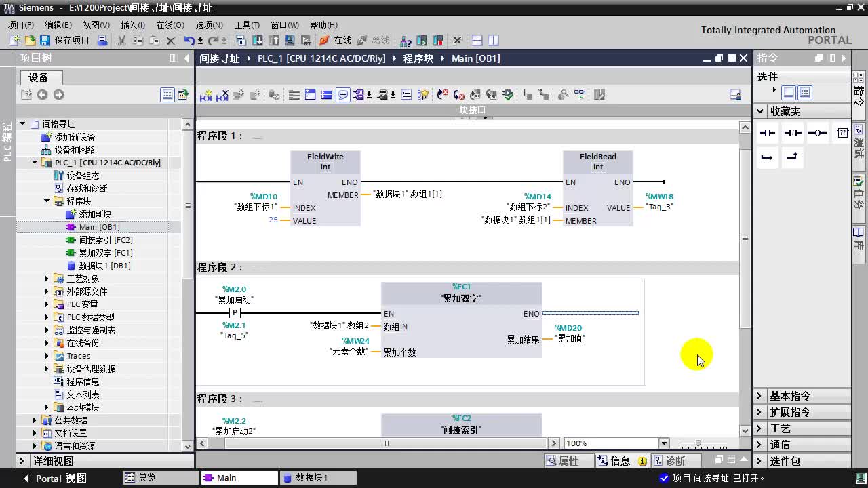Click the editor horizontal scrollbar thumb

coord(386,443)
